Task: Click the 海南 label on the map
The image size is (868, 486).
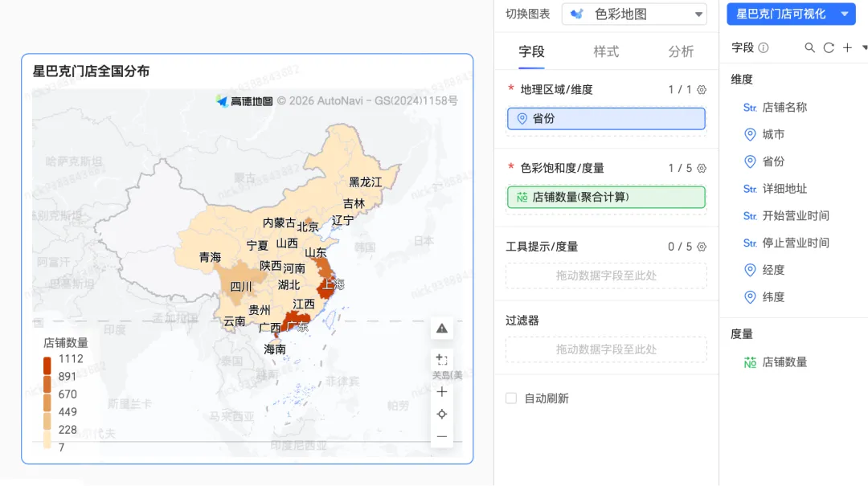Action: click(x=275, y=349)
